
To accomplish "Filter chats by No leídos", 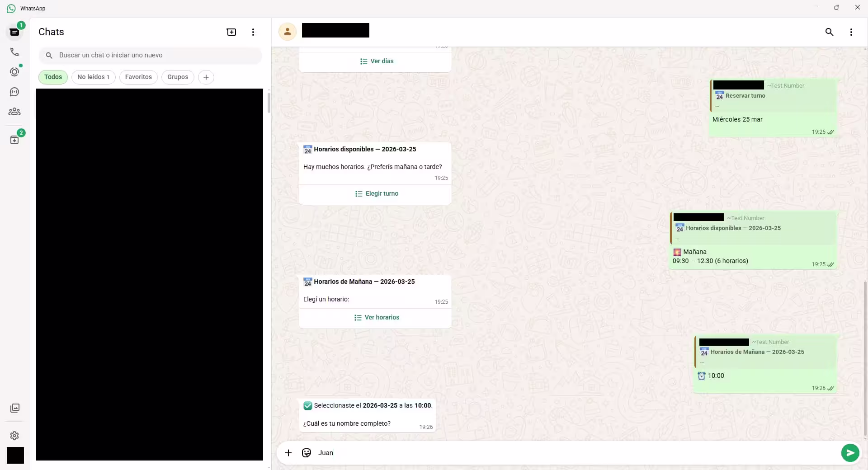I will (x=93, y=77).
